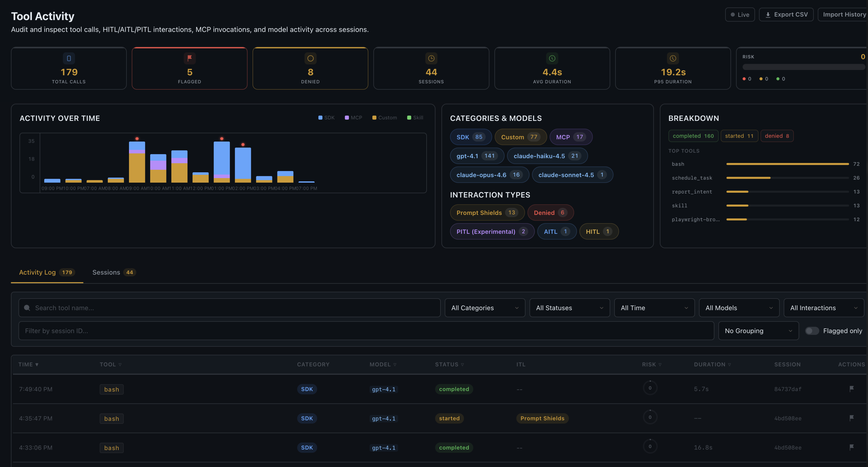This screenshot has height=467, width=868.
Task: Toggle Live mode on
Action: coord(740,14)
